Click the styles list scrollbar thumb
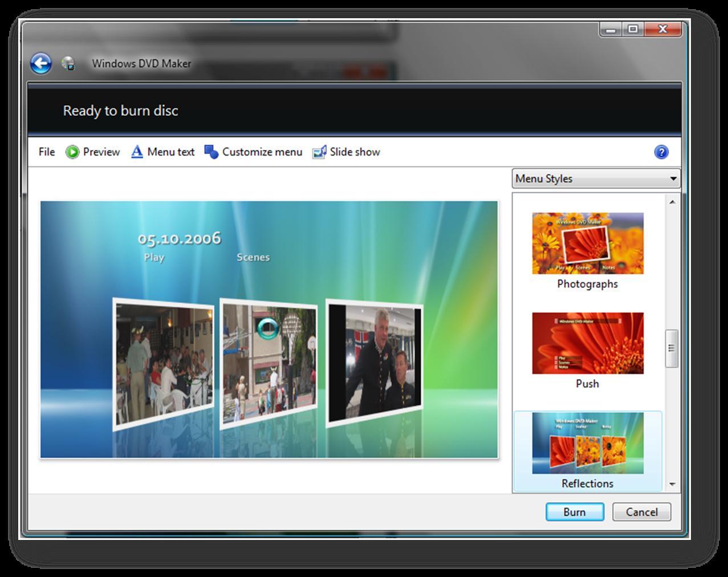 672,348
